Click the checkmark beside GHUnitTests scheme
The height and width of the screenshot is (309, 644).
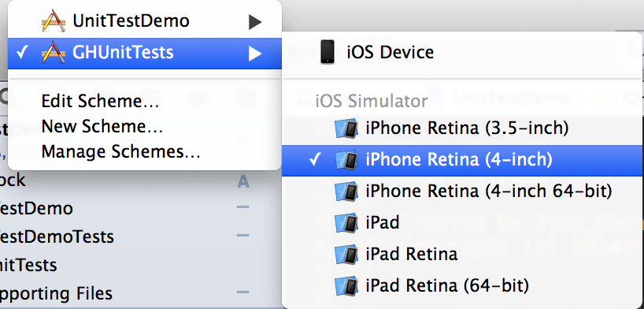click(22, 53)
